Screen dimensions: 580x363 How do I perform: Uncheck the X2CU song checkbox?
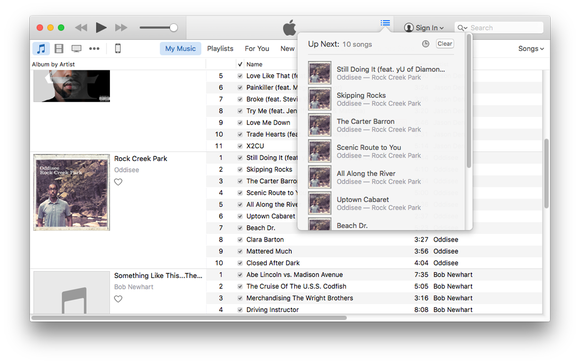tap(240, 146)
